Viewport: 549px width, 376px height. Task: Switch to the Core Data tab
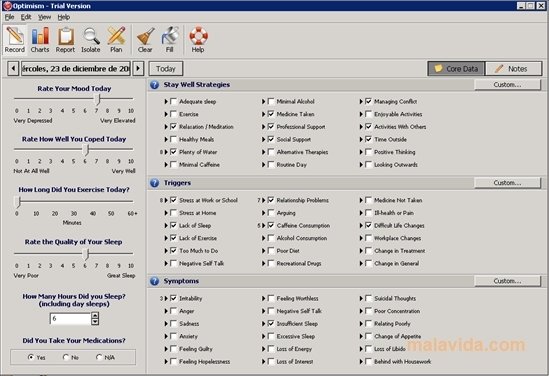coord(456,69)
